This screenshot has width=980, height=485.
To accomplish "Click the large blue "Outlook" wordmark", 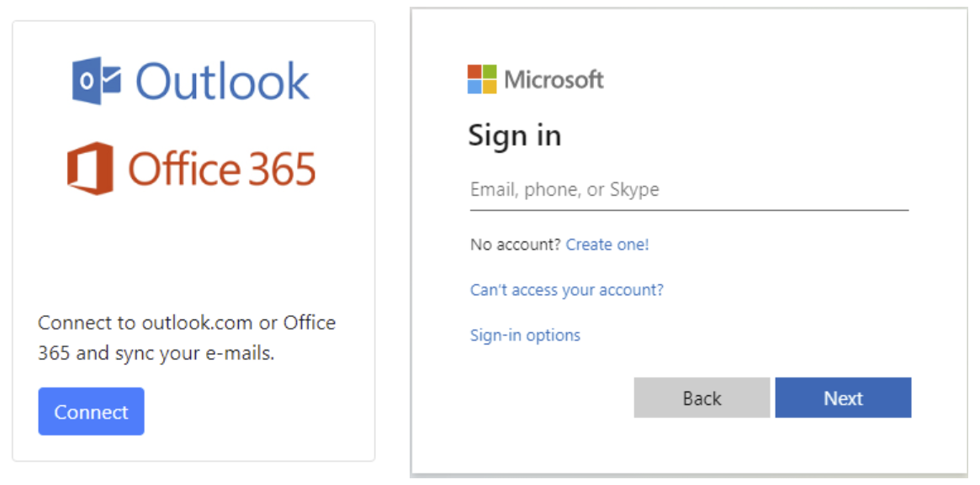I will click(x=223, y=82).
